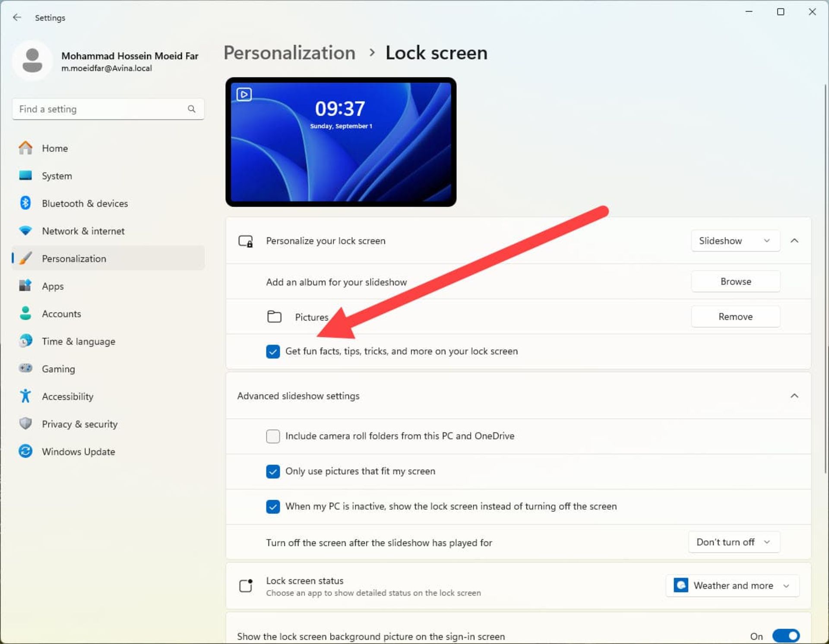The image size is (829, 644).
Task: Click the Browse button
Action: 735,281
